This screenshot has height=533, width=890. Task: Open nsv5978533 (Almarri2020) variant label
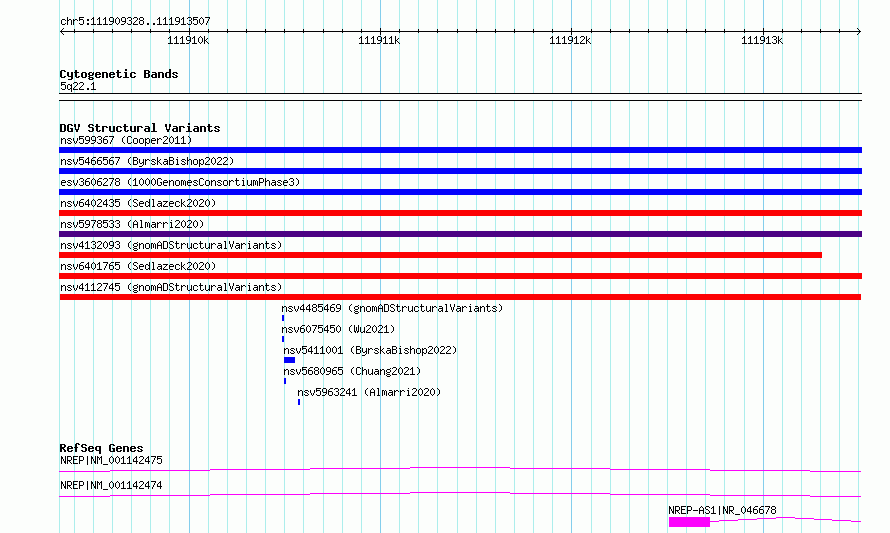click(132, 224)
